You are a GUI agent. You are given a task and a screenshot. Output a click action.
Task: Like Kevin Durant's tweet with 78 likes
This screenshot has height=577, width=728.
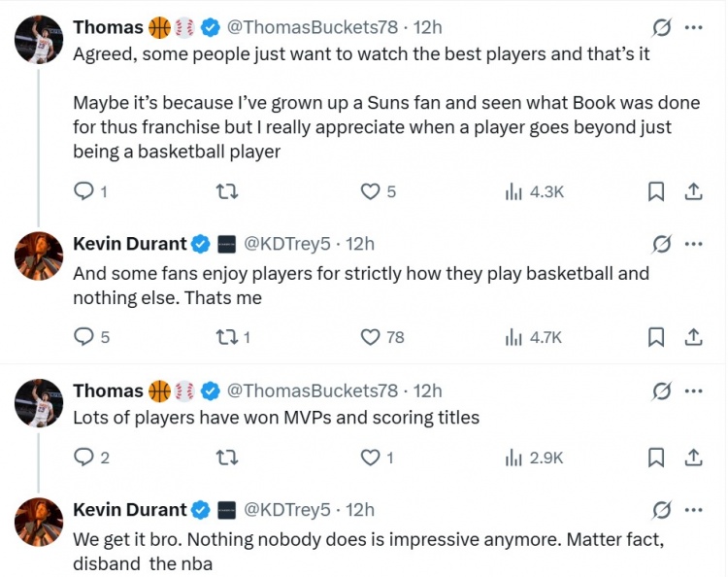[371, 337]
